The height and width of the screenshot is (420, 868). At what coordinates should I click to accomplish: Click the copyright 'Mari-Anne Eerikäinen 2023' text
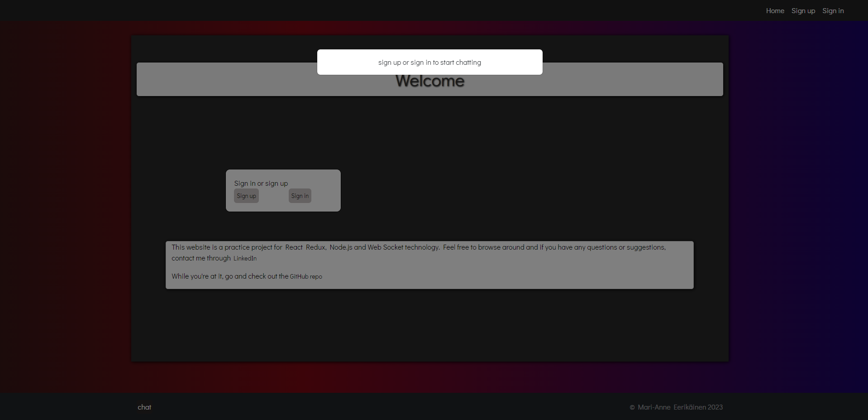click(676, 407)
